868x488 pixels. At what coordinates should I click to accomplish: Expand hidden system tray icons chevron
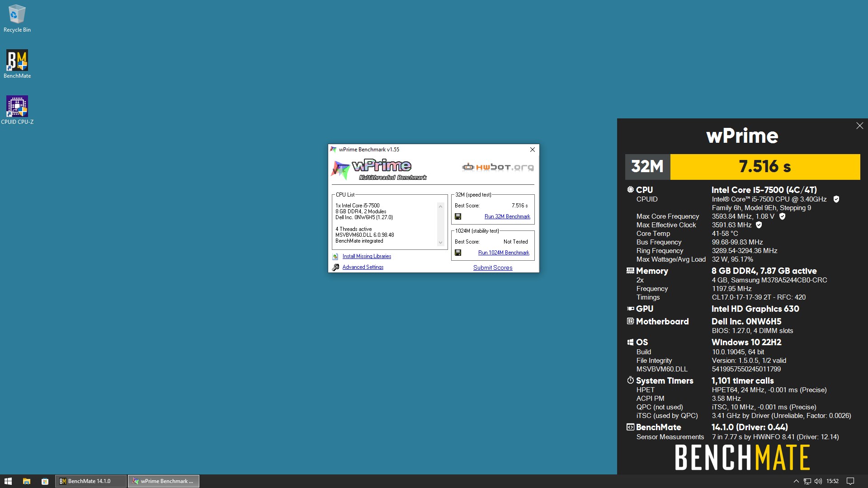[796, 481]
